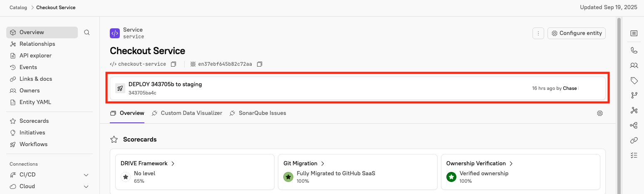The image size is (644, 194).
Task: Click the DRIVE Framework 65% value
Action: point(139,181)
